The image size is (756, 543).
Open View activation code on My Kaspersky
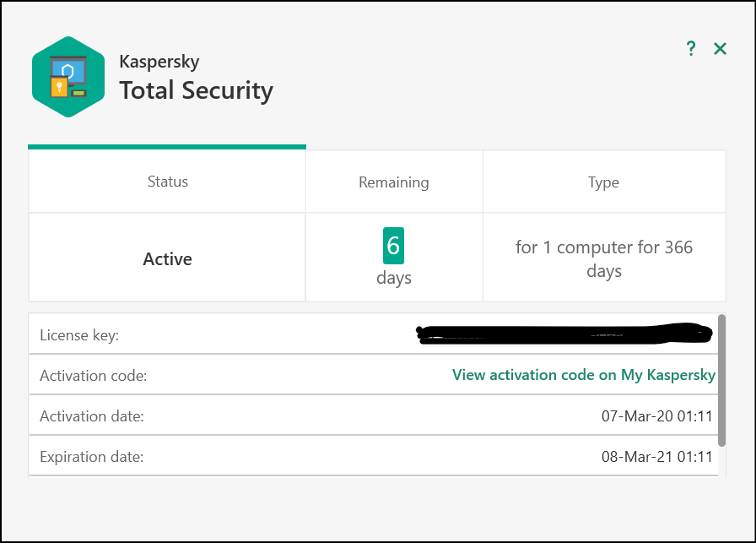(x=583, y=375)
